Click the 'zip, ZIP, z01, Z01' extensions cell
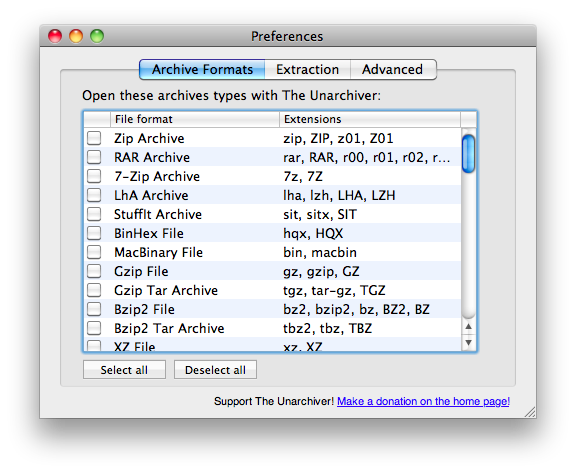This screenshot has height=473, width=576. coord(338,138)
